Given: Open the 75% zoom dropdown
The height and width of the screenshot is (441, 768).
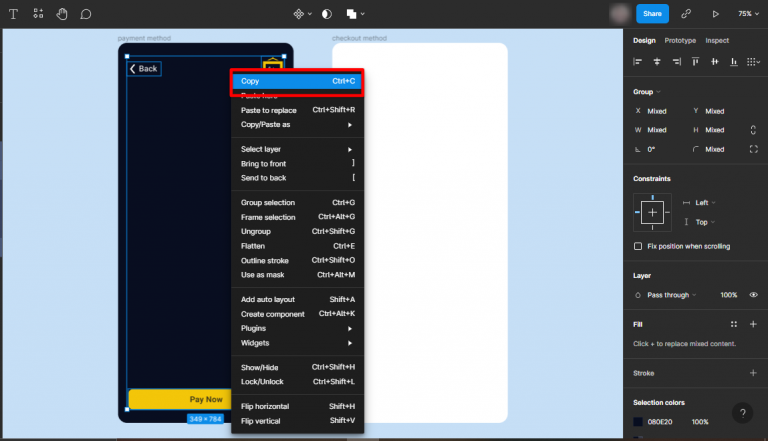Looking at the screenshot, I should pos(748,14).
